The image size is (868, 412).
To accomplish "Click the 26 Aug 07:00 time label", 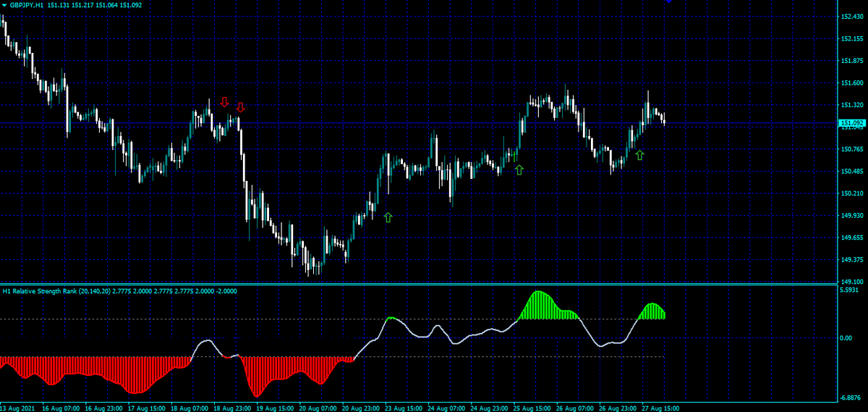I will pos(576,408).
